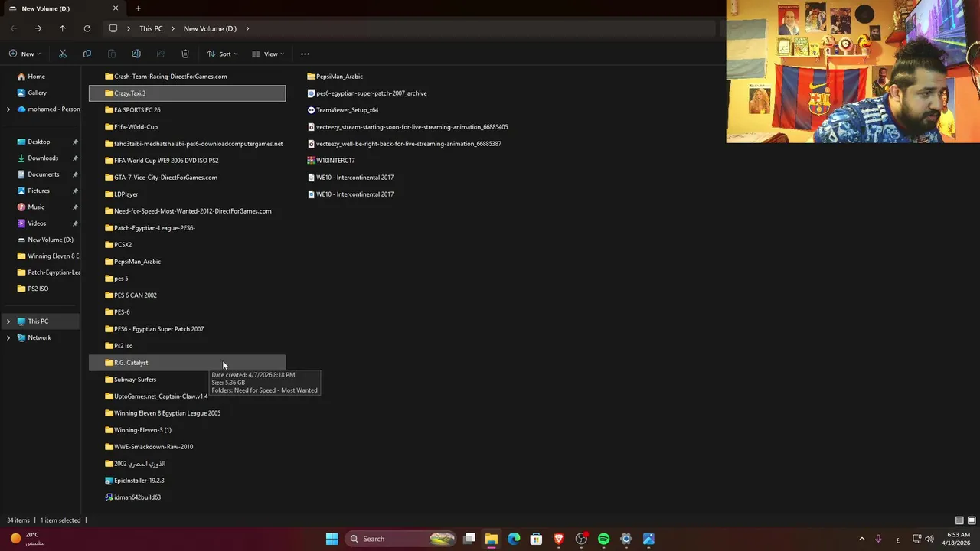980x551 pixels.
Task: Select the Crazy.Taxi.3 folder
Action: (x=187, y=93)
